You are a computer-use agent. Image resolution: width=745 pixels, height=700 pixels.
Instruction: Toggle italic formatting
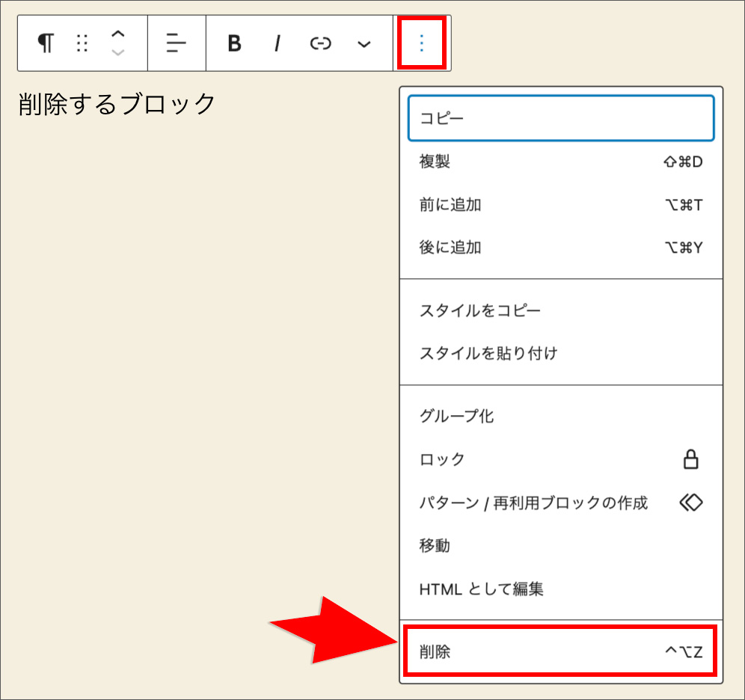[x=277, y=44]
